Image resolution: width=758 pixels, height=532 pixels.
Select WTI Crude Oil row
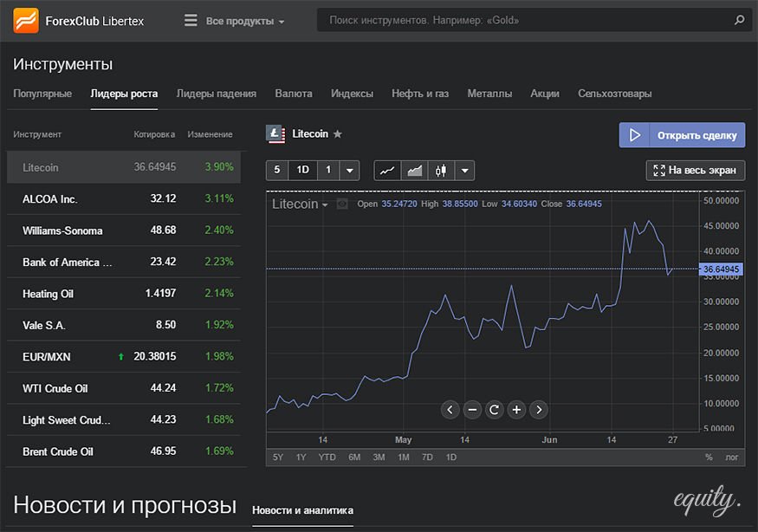click(124, 388)
